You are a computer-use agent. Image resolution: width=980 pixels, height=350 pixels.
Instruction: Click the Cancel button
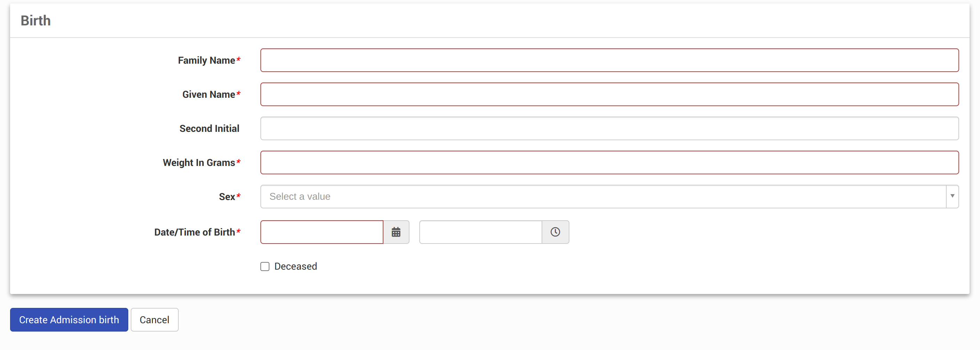coord(154,319)
